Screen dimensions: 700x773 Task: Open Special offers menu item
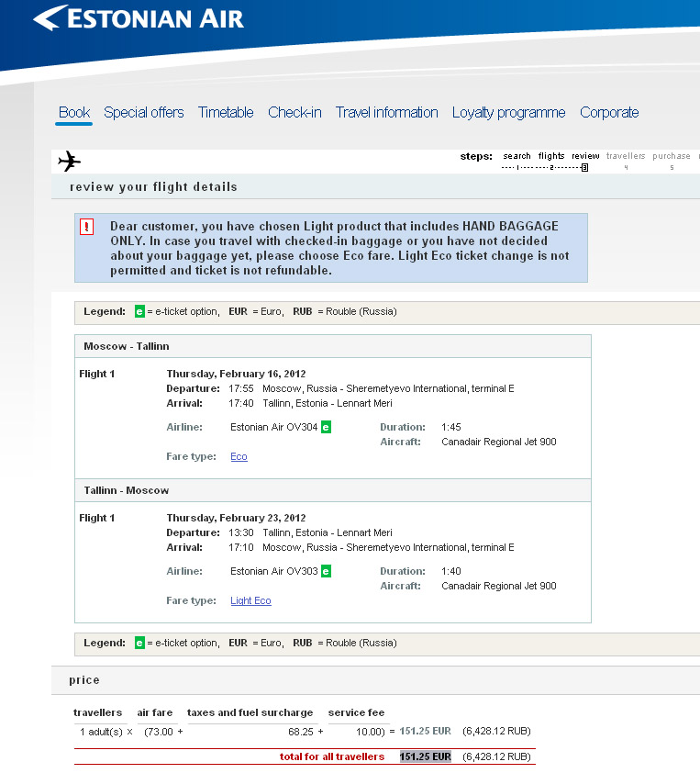pos(144,112)
